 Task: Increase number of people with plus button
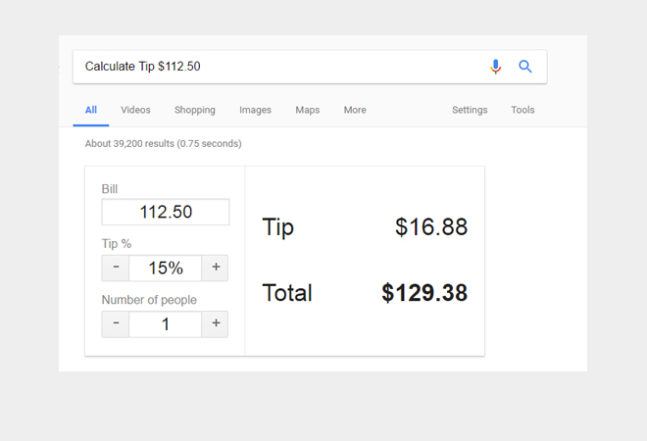pyautogui.click(x=215, y=324)
